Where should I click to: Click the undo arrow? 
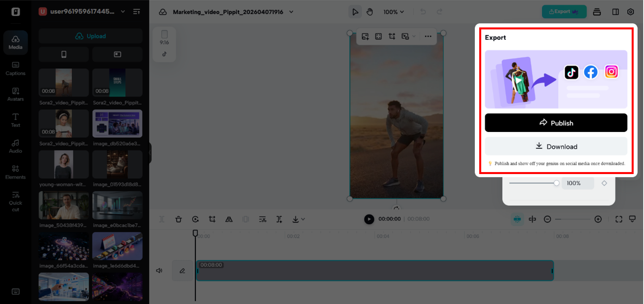(423, 12)
